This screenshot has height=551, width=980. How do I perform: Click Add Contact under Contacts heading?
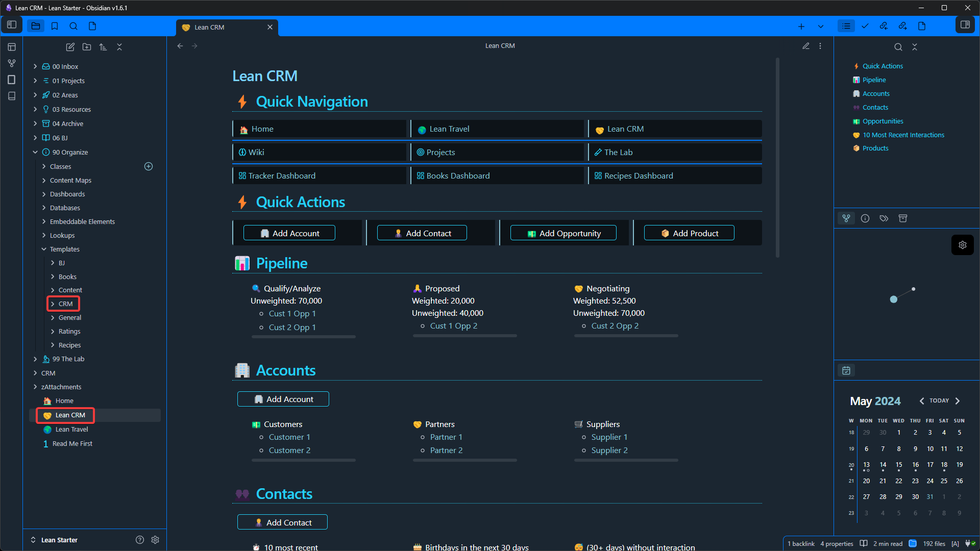point(282,522)
